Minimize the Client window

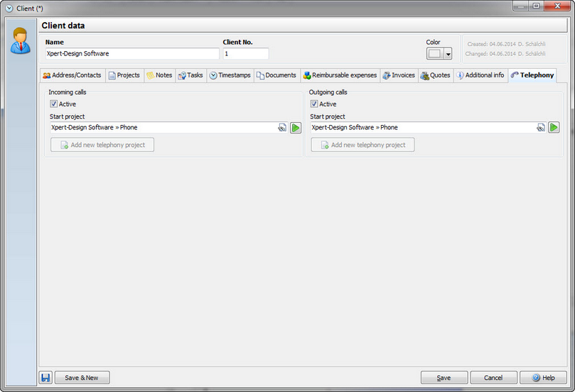pyautogui.click(x=521, y=6)
